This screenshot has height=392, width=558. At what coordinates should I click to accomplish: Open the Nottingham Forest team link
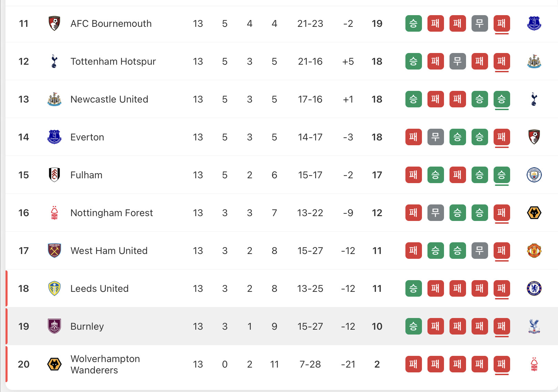tap(112, 213)
